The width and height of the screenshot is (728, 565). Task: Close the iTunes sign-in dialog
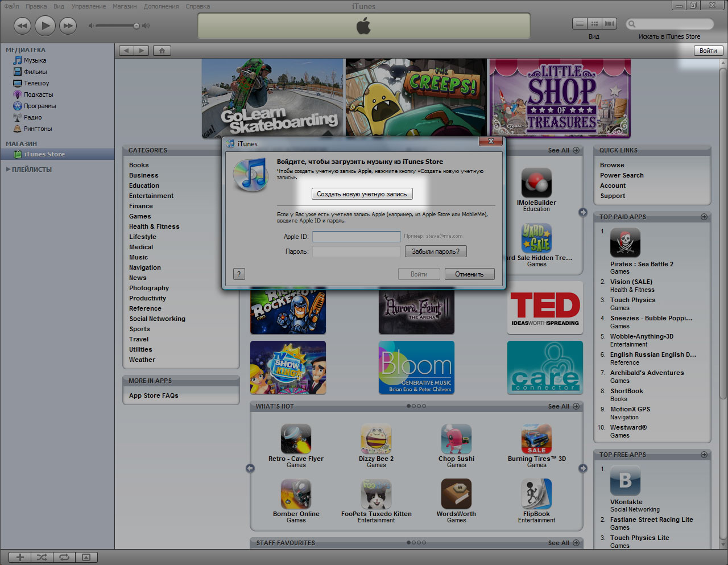pyautogui.click(x=490, y=141)
